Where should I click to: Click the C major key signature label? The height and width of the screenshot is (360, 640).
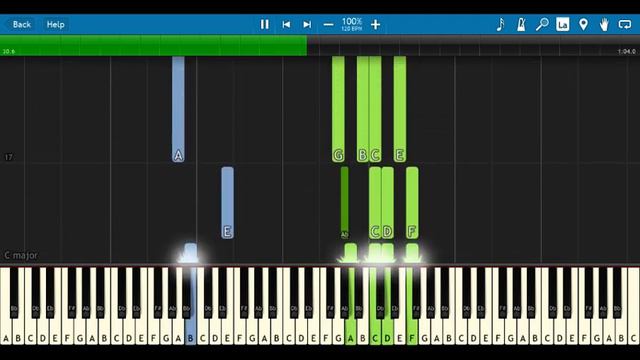[x=21, y=256]
